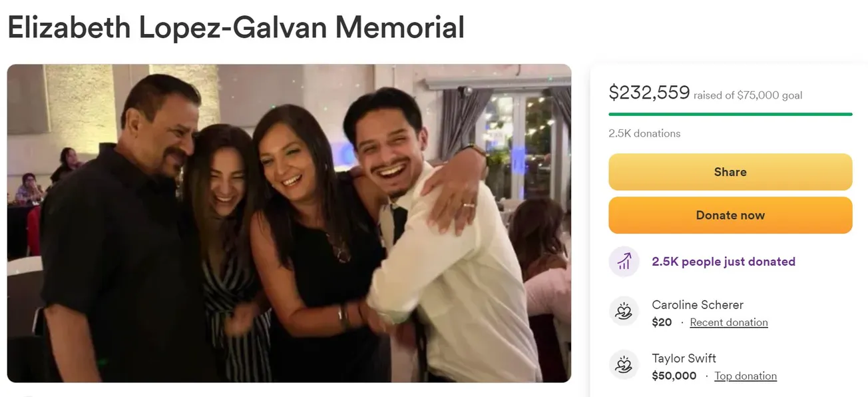868x397 pixels.
Task: Click the Elizabeth Lopez-Galvan Memorial title
Action: tap(236, 28)
